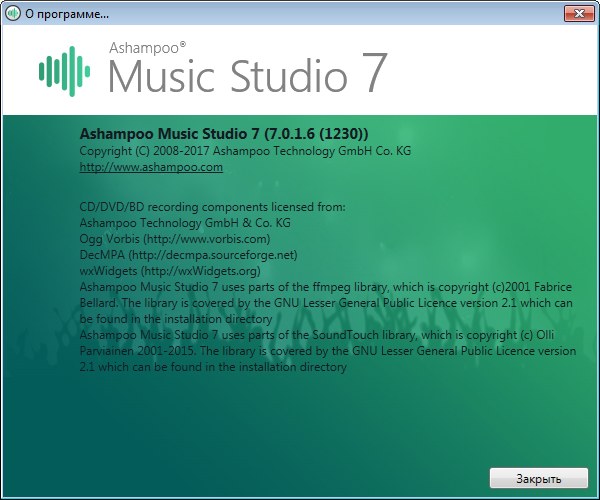Click the DecMPA sourceforge credit line
The image size is (600, 500).
[x=188, y=255]
